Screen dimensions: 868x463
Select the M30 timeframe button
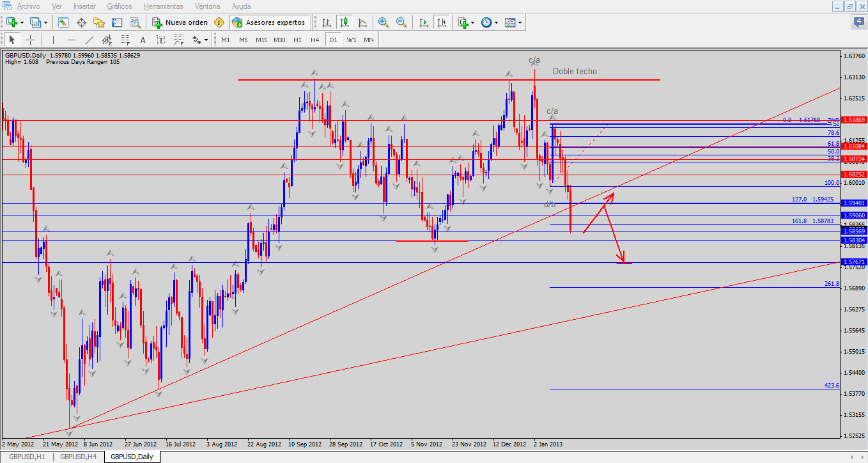point(279,40)
